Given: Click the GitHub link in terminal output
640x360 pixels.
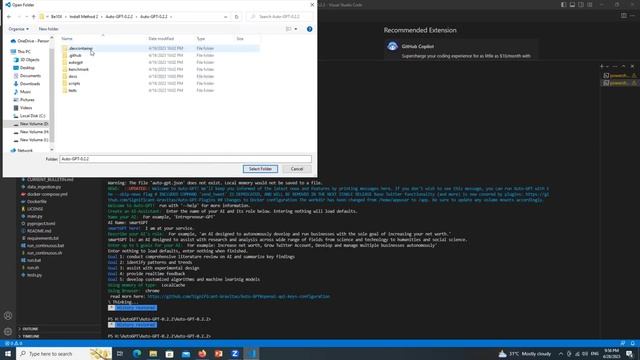Looking at the screenshot, I should (238, 296).
